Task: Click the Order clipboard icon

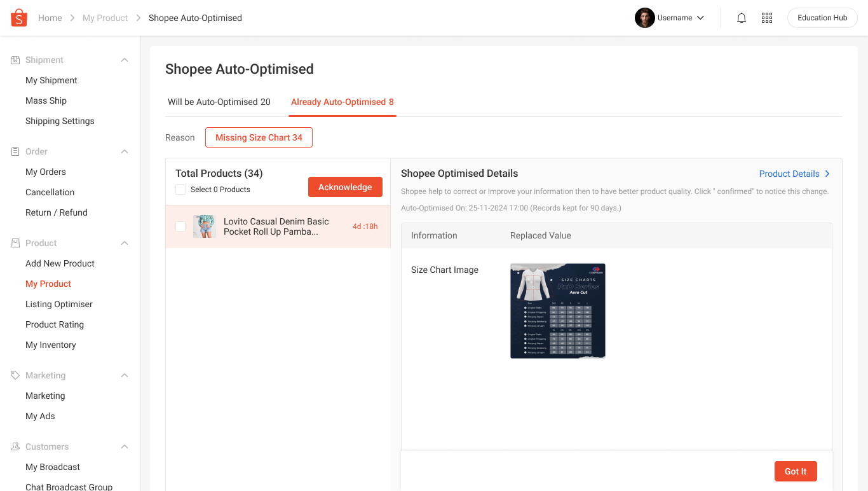Action: 15,151
